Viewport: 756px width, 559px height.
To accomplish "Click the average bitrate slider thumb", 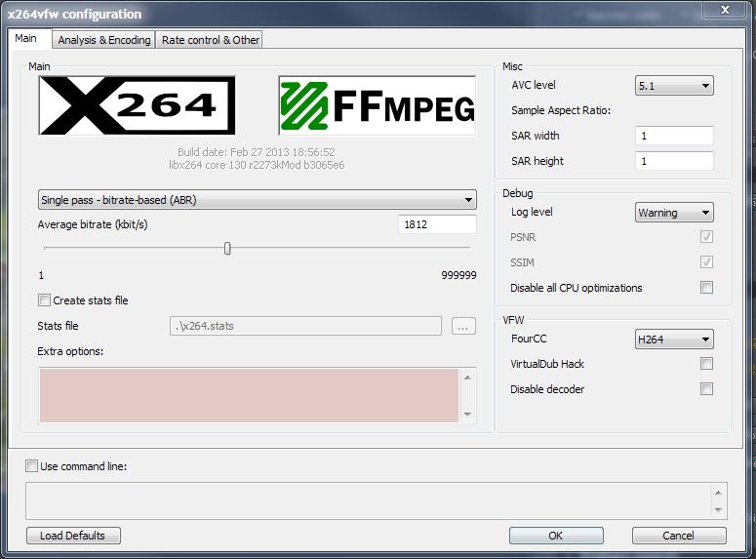I will 227,249.
